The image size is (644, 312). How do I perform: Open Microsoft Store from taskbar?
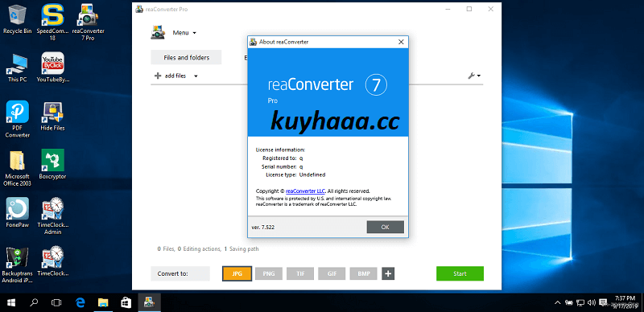point(126,303)
